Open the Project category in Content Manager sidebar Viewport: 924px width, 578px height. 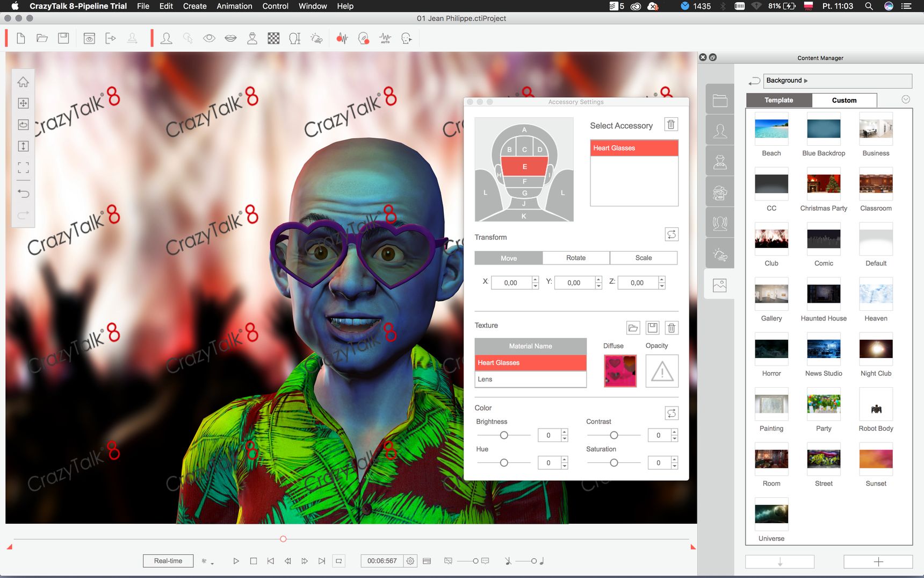[720, 100]
